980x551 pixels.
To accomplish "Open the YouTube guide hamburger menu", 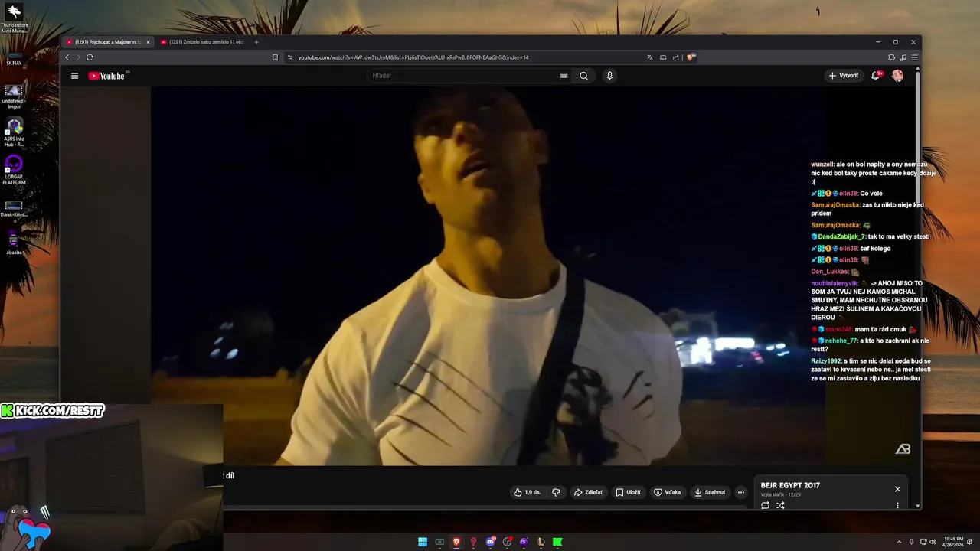I will 74,76.
